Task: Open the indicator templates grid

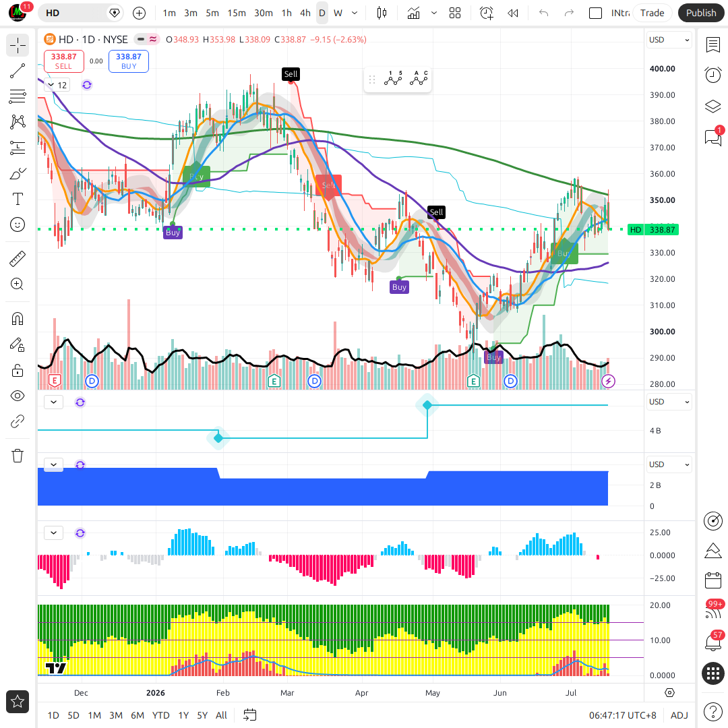Action: pyautogui.click(x=455, y=13)
